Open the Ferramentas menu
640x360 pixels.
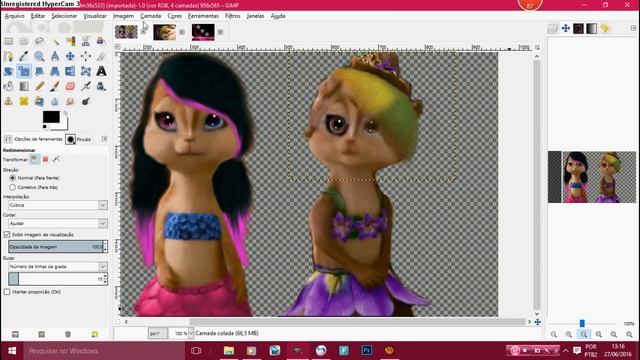pyautogui.click(x=203, y=16)
